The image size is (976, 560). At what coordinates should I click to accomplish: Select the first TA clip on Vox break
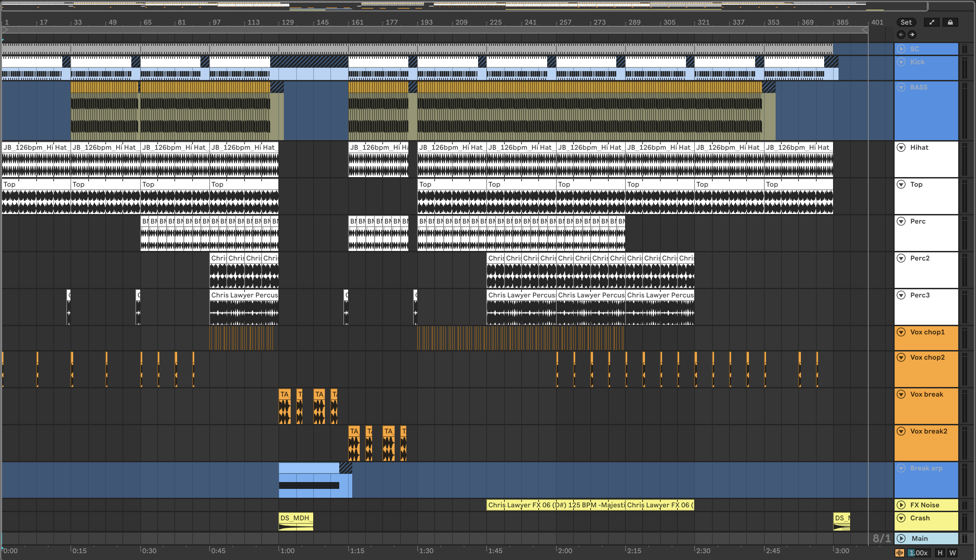(x=285, y=406)
